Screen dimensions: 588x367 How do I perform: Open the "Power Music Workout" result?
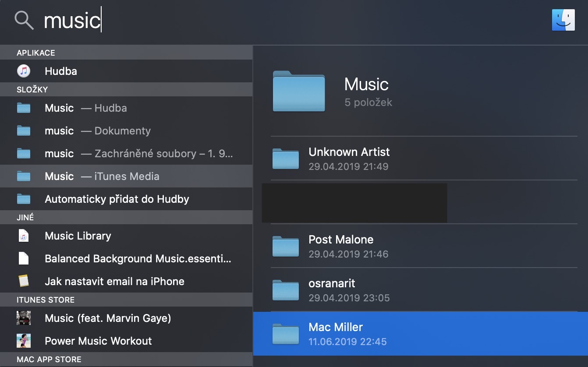126,341
